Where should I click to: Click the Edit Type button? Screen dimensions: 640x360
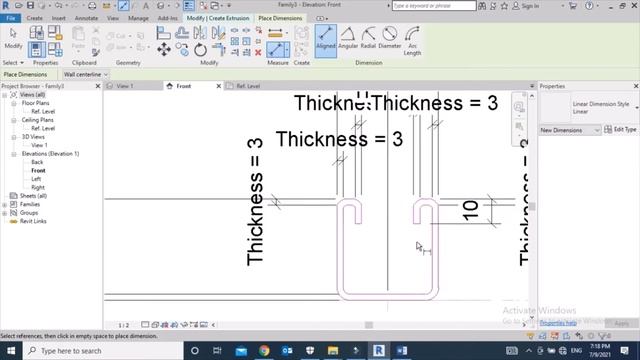620,129
